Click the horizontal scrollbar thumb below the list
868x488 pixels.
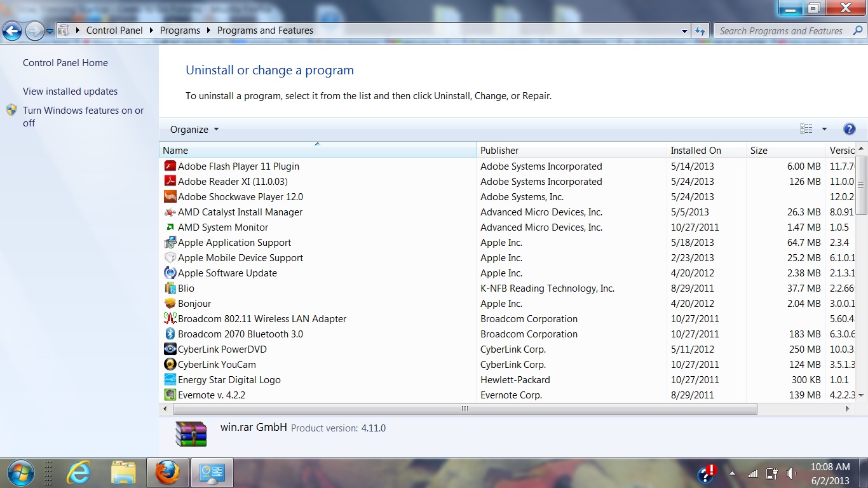coord(464,409)
